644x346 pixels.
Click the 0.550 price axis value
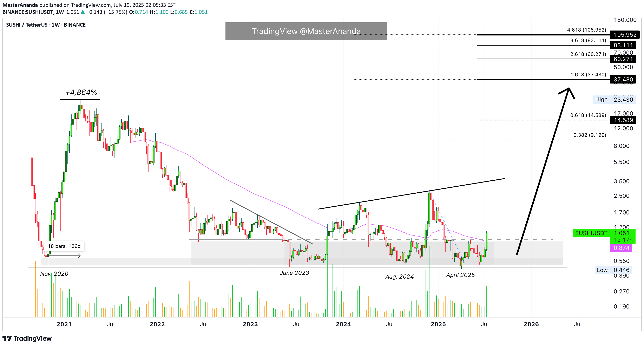(622, 261)
